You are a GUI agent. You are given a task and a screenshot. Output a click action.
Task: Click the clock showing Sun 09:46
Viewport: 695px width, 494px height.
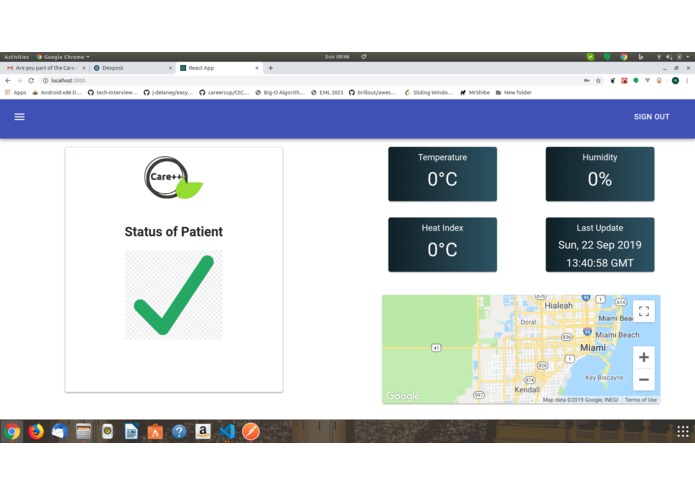337,57
